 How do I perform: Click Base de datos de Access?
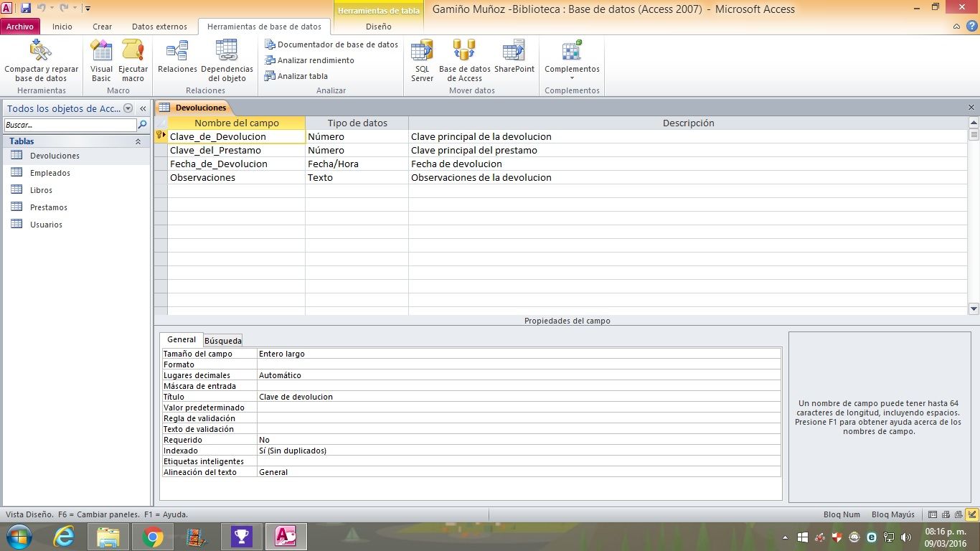[464, 60]
